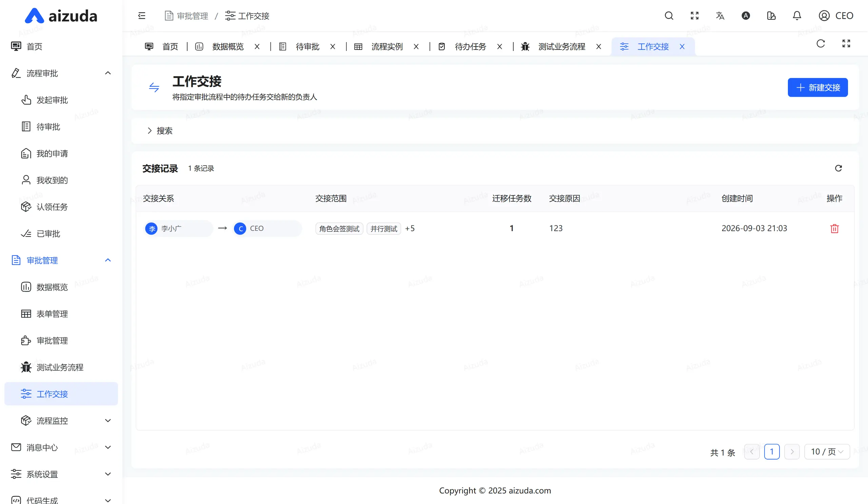
Task: Toggle the circled A icon in header
Action: [746, 16]
